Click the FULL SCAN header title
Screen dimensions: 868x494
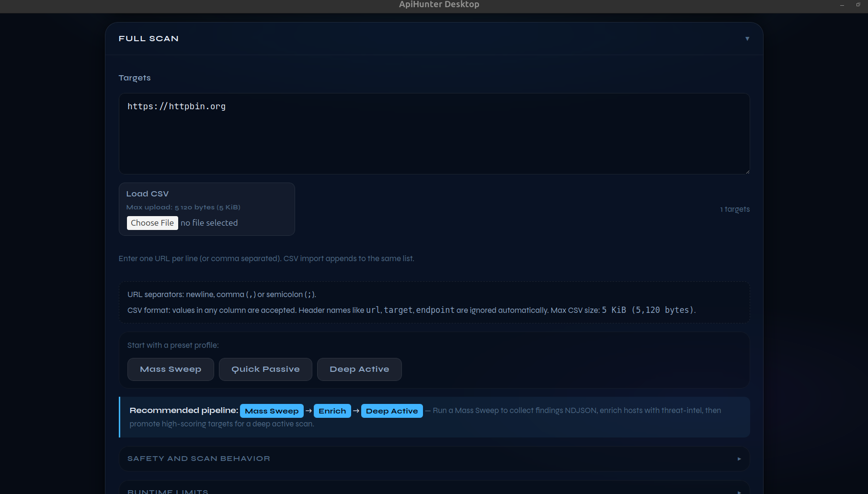coord(148,39)
